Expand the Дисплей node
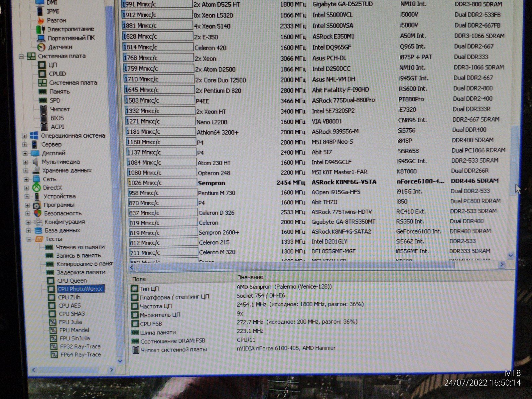The image size is (532, 399). (25, 154)
